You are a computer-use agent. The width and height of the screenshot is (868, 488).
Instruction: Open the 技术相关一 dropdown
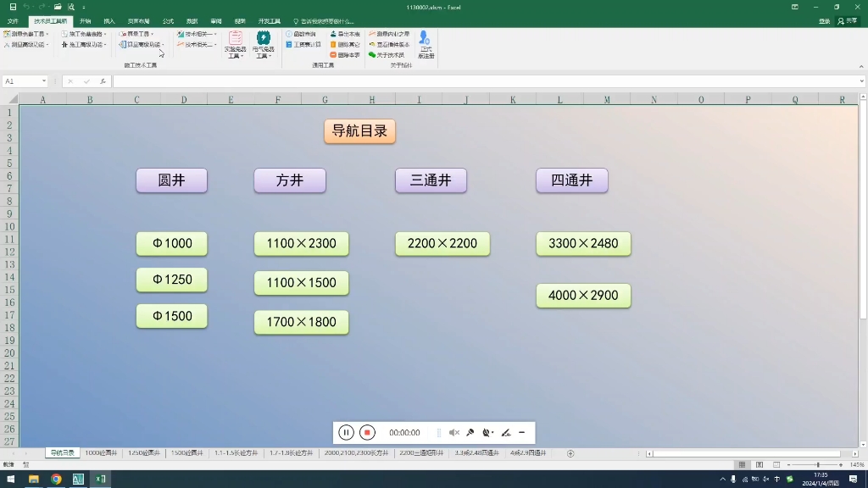[x=203, y=33]
